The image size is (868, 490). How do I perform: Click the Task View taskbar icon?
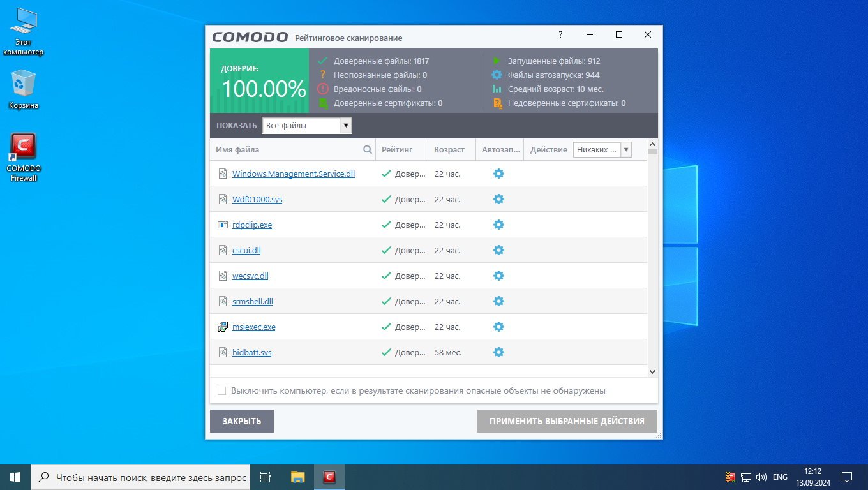(266, 477)
